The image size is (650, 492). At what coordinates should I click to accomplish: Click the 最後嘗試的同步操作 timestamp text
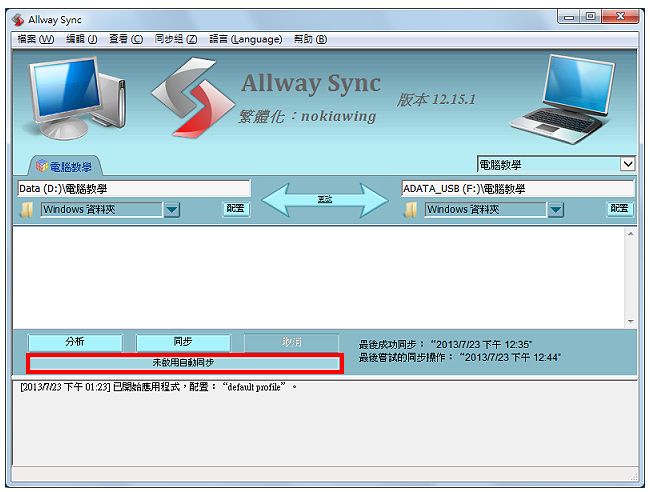[459, 357]
